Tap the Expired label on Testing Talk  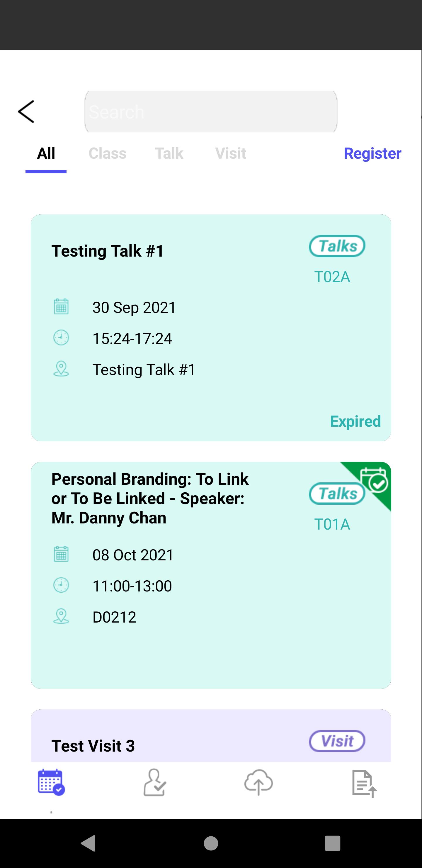tap(355, 421)
